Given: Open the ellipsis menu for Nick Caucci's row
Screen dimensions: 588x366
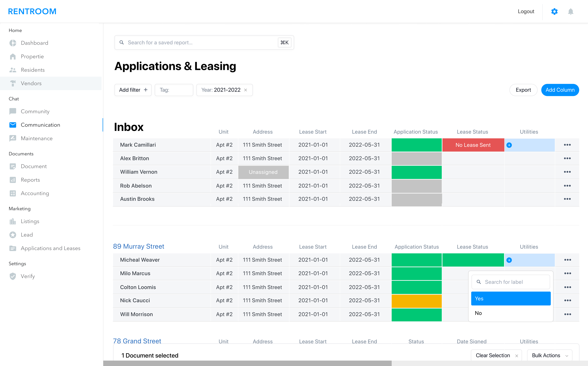Looking at the screenshot, I should click(568, 300).
